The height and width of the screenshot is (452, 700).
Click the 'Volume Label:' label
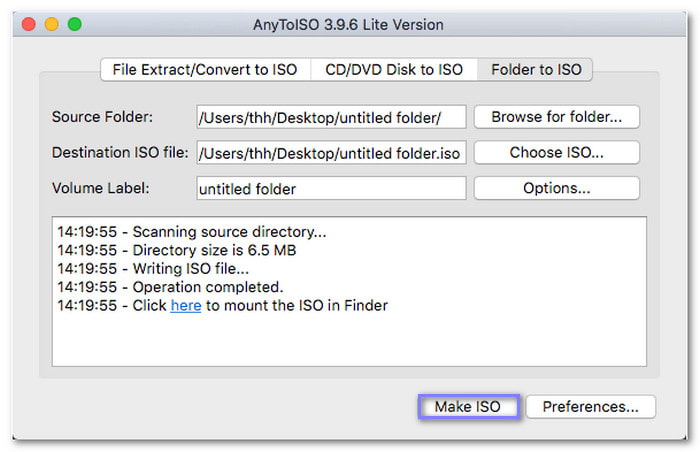tap(101, 188)
